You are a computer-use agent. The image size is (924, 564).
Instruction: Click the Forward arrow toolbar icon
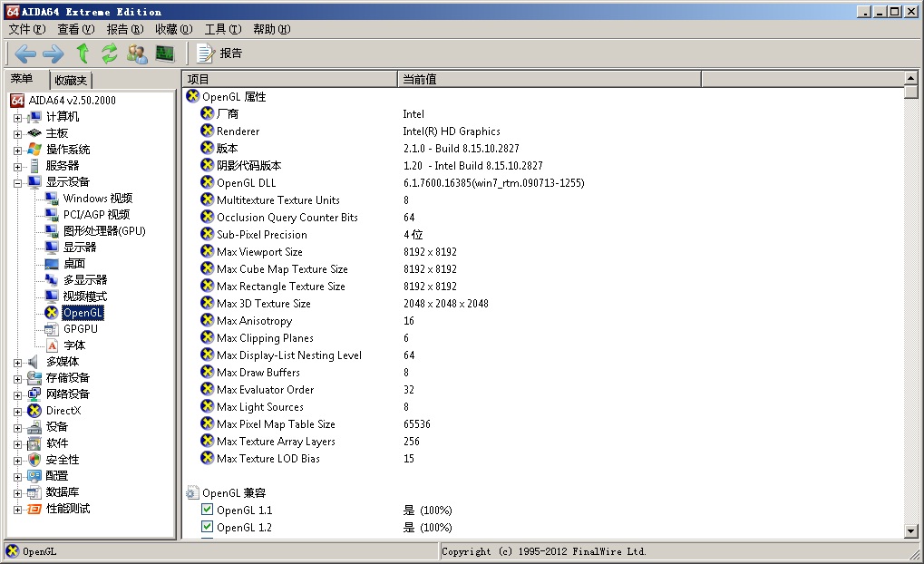(x=53, y=53)
